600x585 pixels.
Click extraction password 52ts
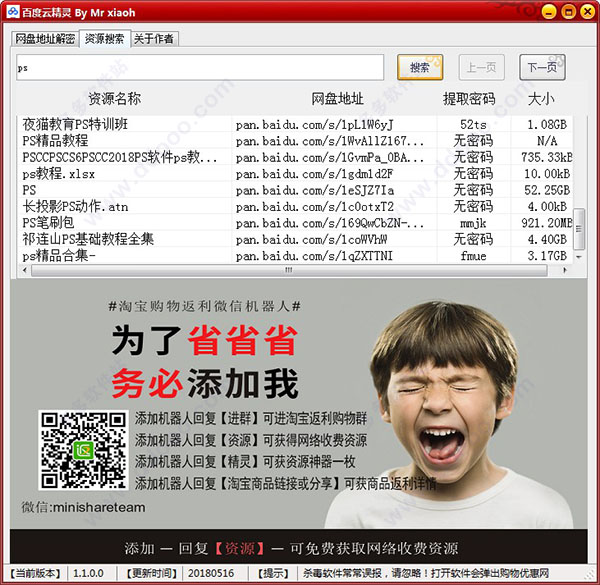pos(473,125)
